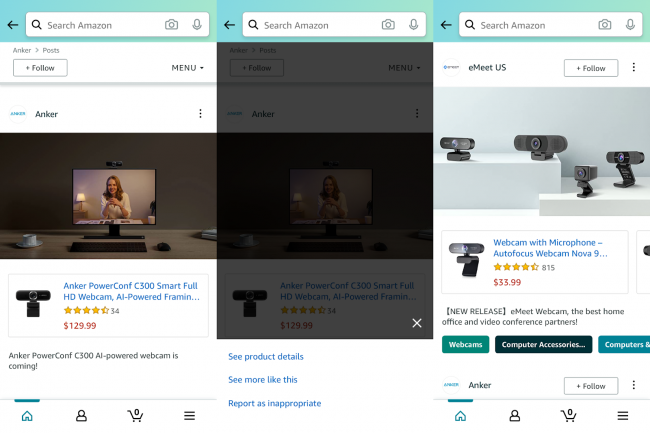Viewport: 650px width, 433px height.
Task: Open shopping cart in left screen
Action: (136, 415)
